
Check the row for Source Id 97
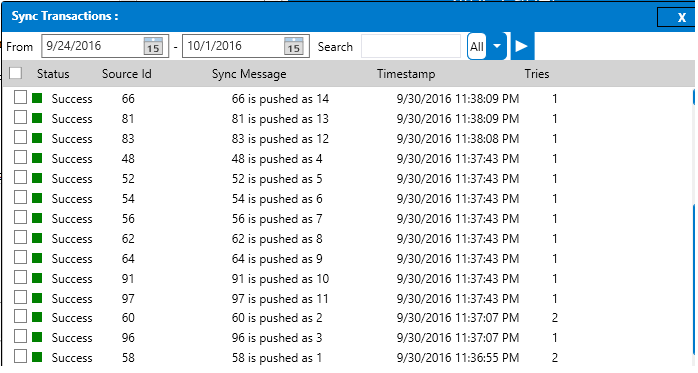(x=20, y=297)
